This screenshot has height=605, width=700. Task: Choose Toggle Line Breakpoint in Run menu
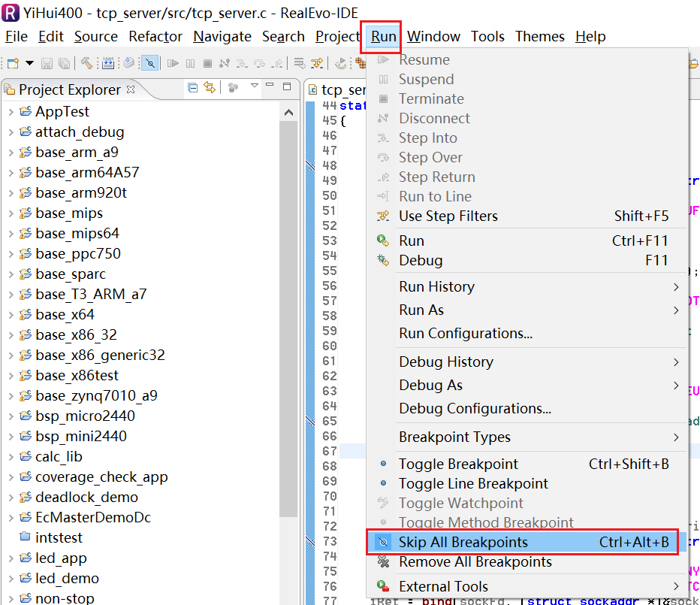[527, 484]
